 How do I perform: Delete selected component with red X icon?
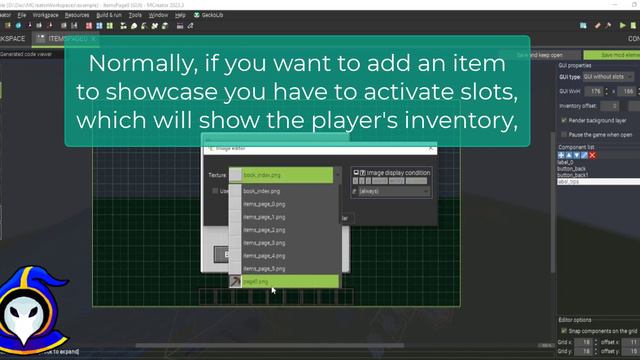[x=592, y=155]
